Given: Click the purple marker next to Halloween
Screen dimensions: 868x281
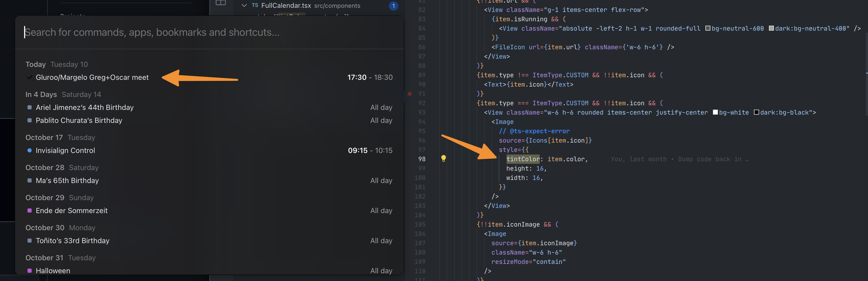Looking at the screenshot, I should pos(29,270).
